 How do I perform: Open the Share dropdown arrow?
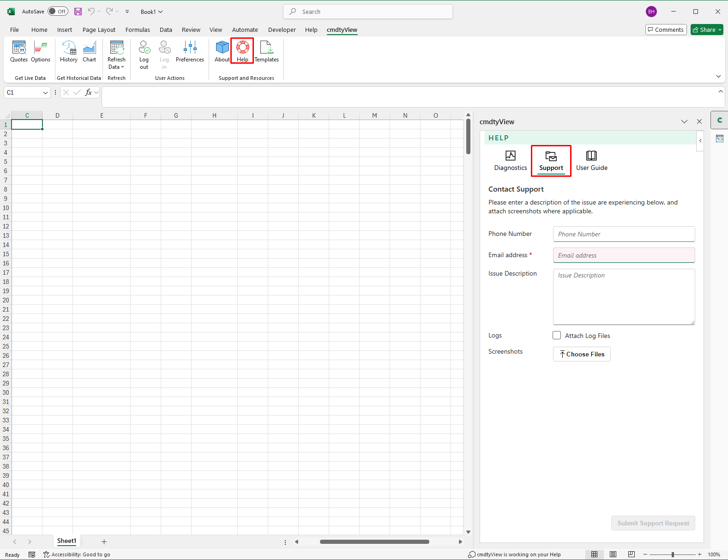click(x=720, y=30)
